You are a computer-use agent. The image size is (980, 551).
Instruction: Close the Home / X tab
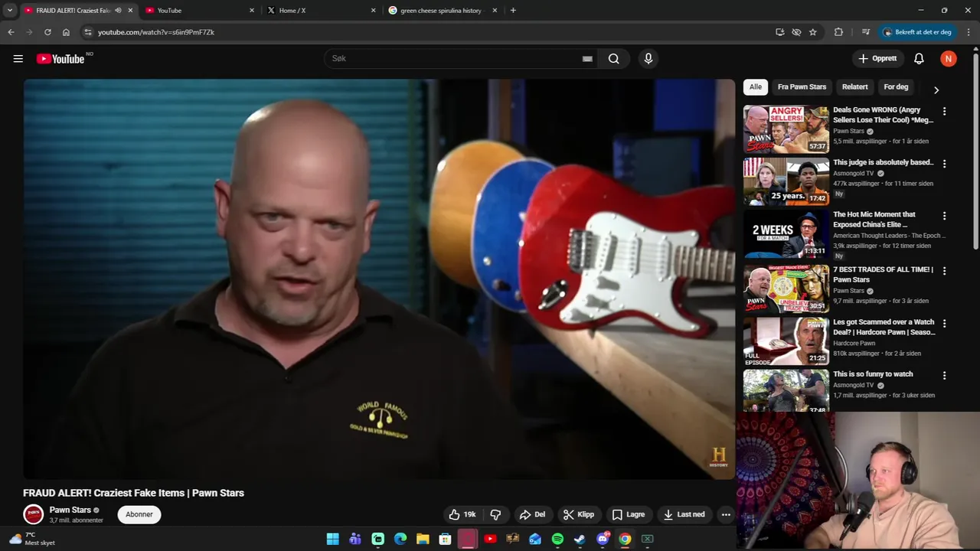point(374,11)
